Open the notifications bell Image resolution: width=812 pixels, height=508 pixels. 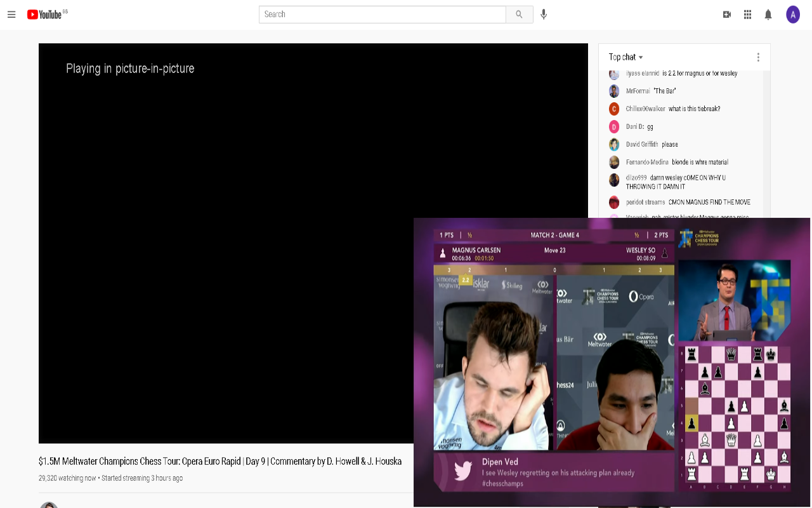[768, 14]
